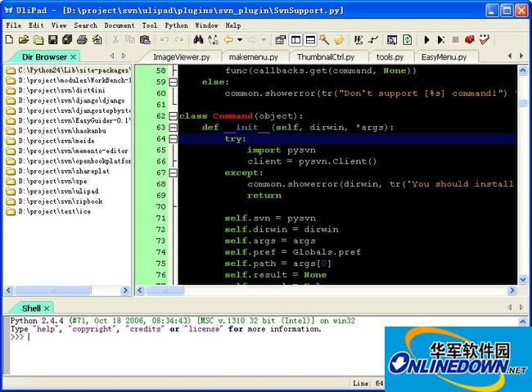Toggle the bottom pane button
The height and width of the screenshot is (392, 532).
[310, 40]
